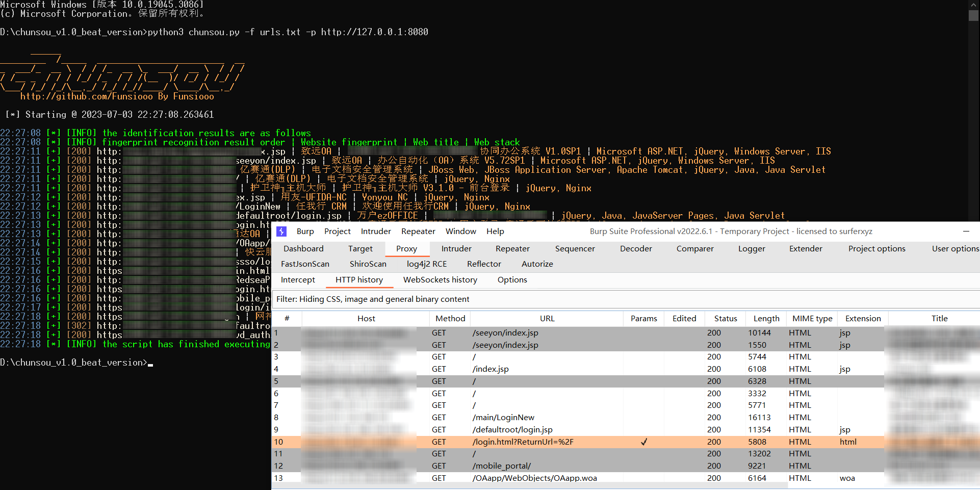Select history row 12 /mobile_portal/
This screenshot has height=490, width=980.
[626, 466]
